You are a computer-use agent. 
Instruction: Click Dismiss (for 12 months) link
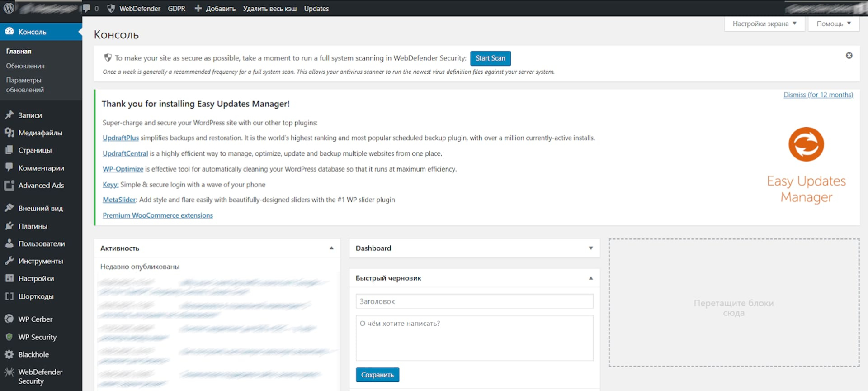coord(818,95)
